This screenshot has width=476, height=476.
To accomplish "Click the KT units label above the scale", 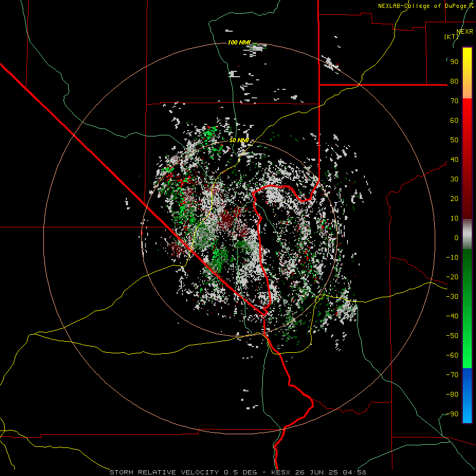I will pyautogui.click(x=452, y=36).
